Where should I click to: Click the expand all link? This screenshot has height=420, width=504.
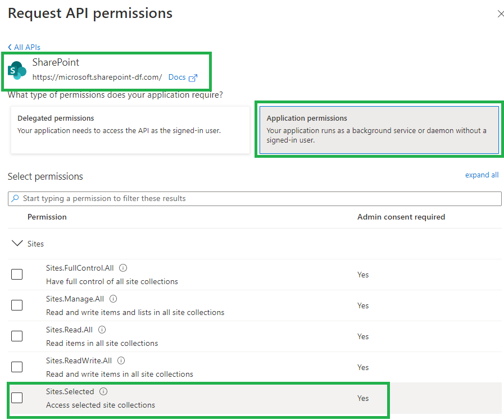482,175
